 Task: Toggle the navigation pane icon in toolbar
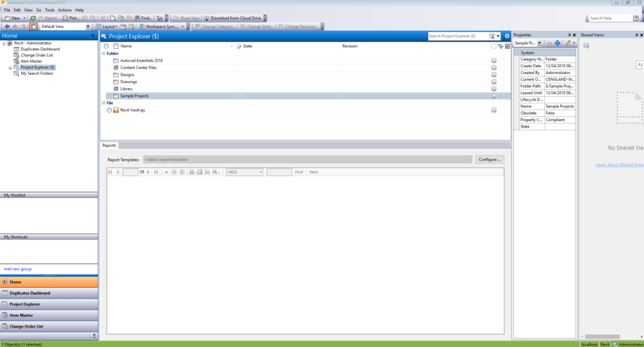tap(33, 26)
